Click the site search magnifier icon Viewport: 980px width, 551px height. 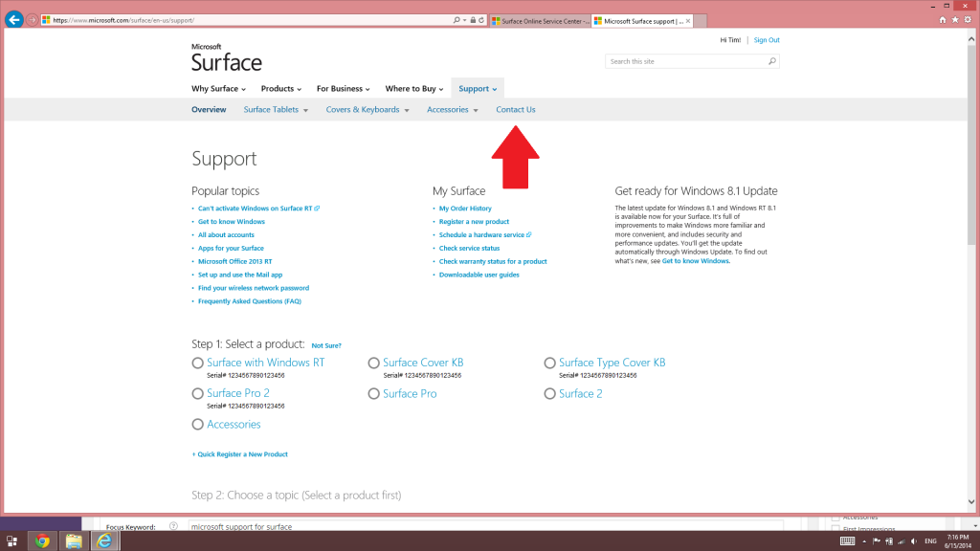(772, 61)
